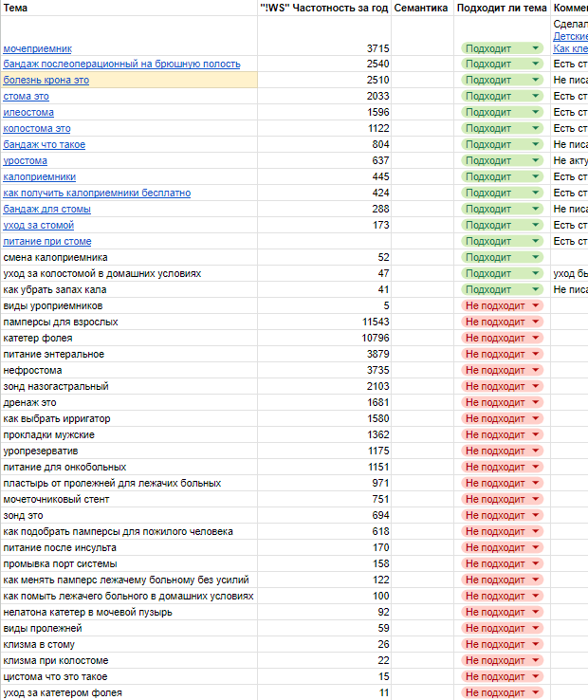Select cell with frequency 3715
The width and height of the screenshot is (588, 700).
324,36
